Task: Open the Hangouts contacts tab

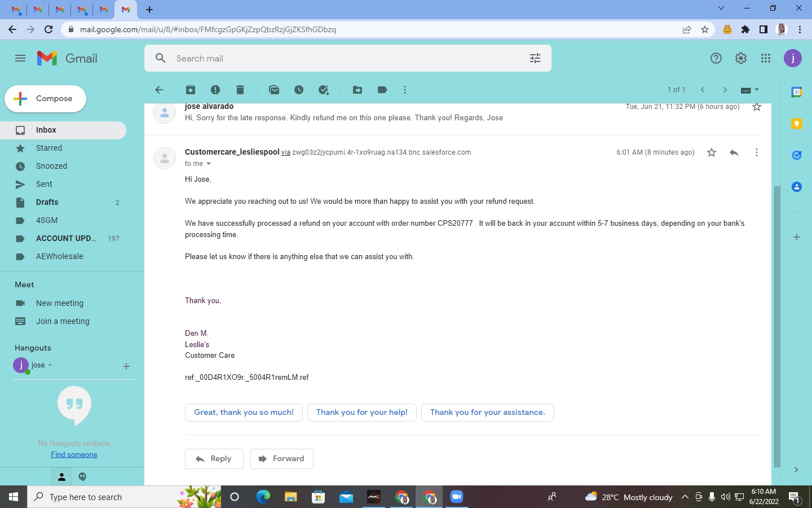Action: pyautogui.click(x=62, y=477)
